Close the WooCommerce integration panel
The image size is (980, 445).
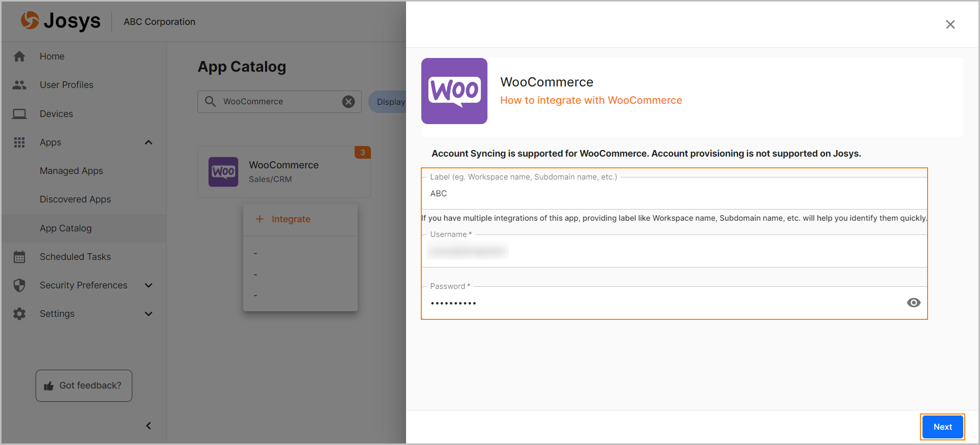(x=950, y=24)
